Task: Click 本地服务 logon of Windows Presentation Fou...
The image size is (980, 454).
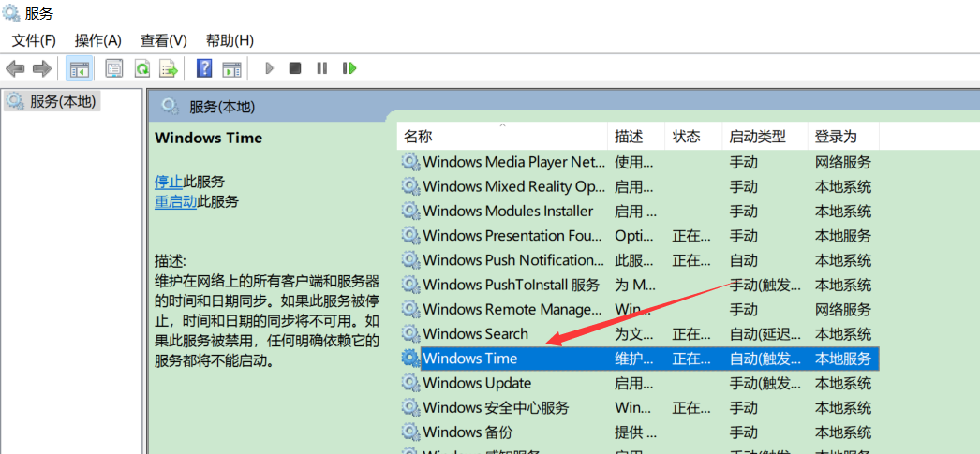Action: 843,236
